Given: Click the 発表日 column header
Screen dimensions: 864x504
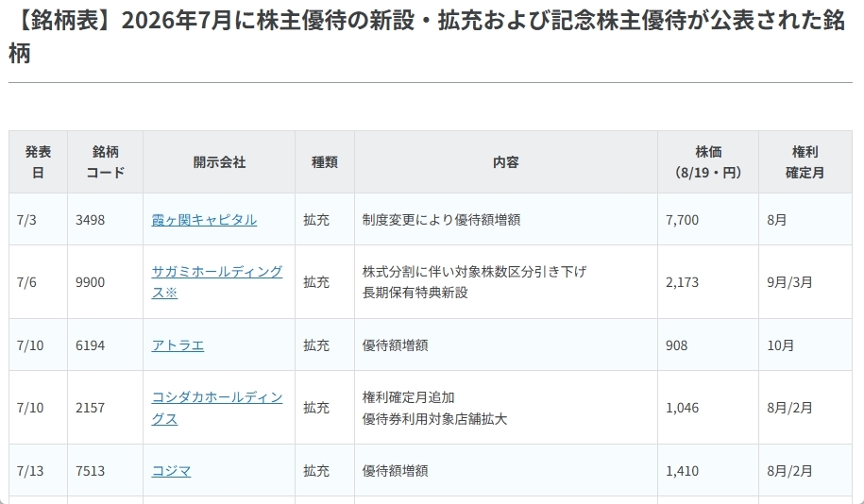Looking at the screenshot, I should click(38, 162).
